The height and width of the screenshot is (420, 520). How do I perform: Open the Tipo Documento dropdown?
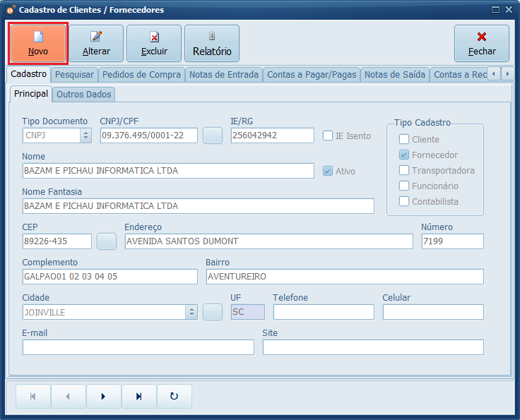coord(85,136)
